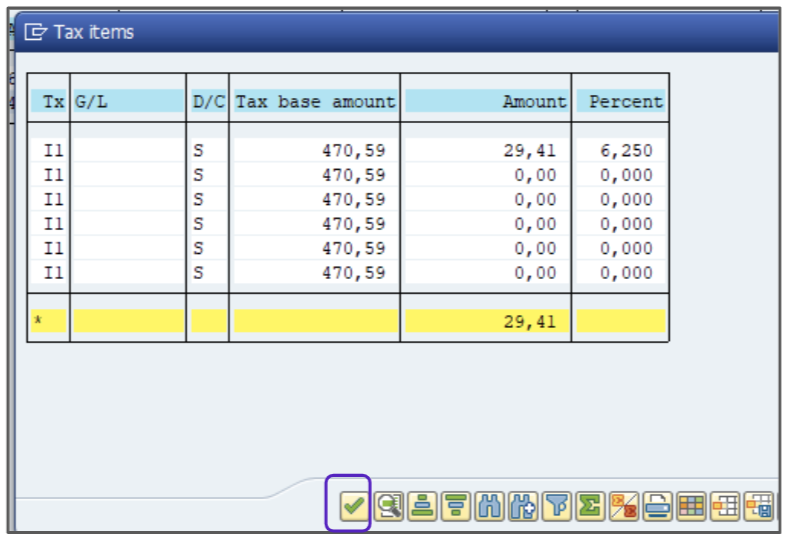790x542 pixels.
Task: Click the green checkmark Continue button
Action: coord(353,506)
